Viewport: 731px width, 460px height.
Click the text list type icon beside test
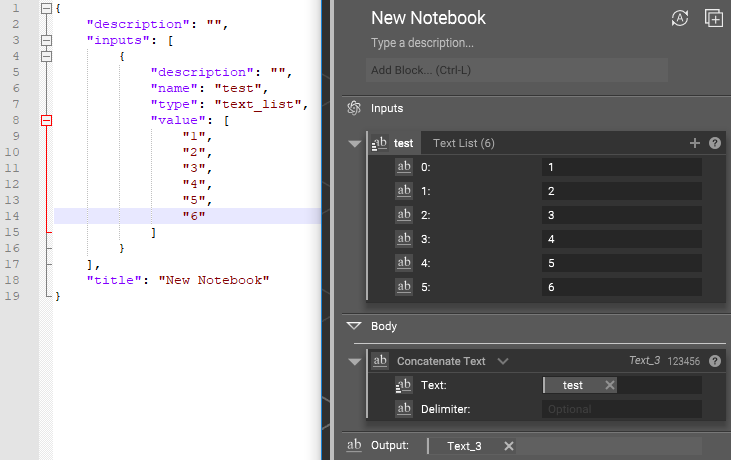(379, 143)
